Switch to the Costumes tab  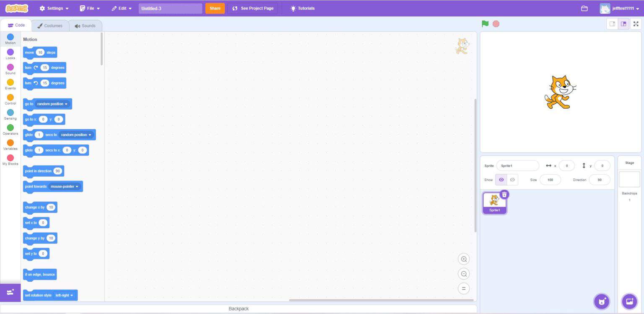click(x=50, y=26)
